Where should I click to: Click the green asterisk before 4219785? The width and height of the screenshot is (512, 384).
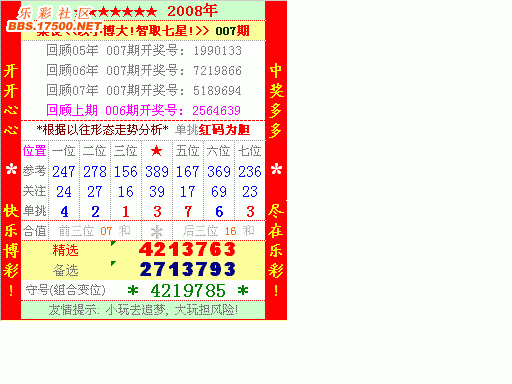pyautogui.click(x=133, y=291)
